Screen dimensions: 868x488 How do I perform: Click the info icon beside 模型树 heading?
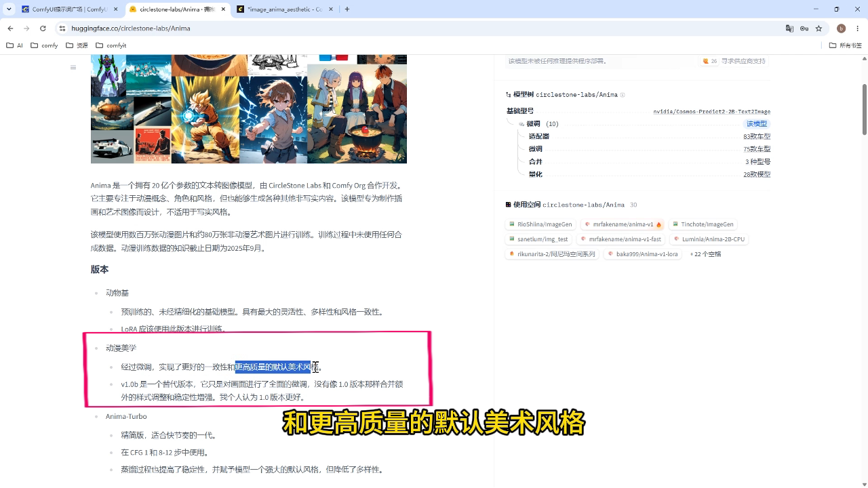(x=623, y=95)
